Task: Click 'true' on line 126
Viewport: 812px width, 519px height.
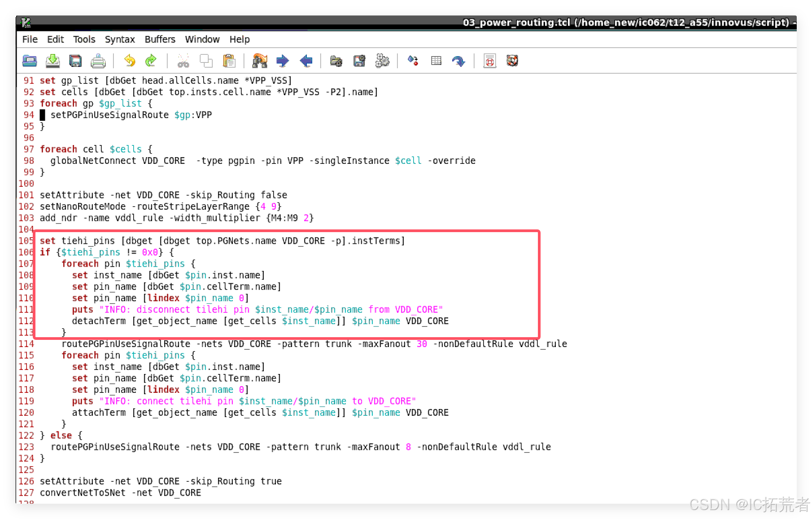Action: (x=271, y=481)
